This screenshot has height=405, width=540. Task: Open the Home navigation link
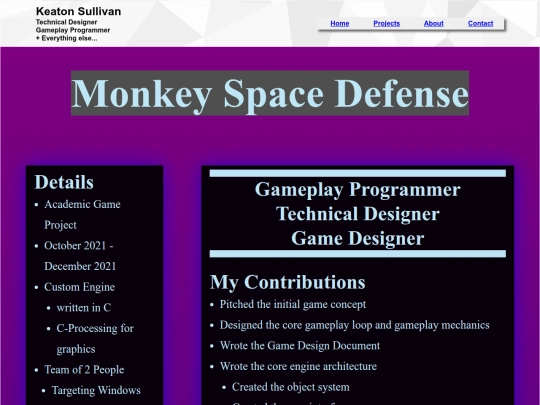click(340, 23)
